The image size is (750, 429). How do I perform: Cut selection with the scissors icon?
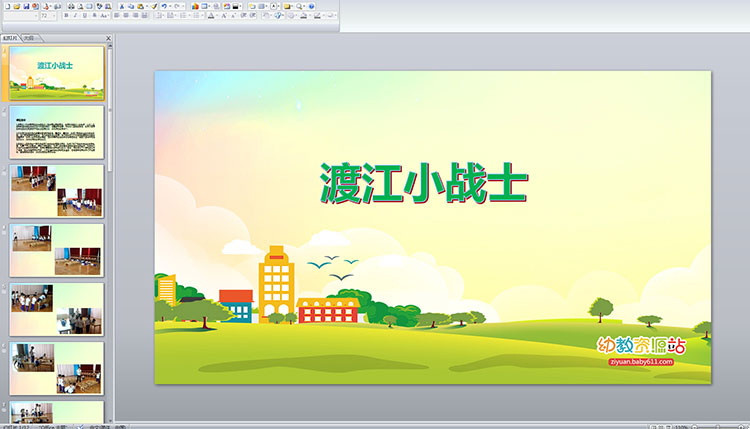tap(121, 6)
